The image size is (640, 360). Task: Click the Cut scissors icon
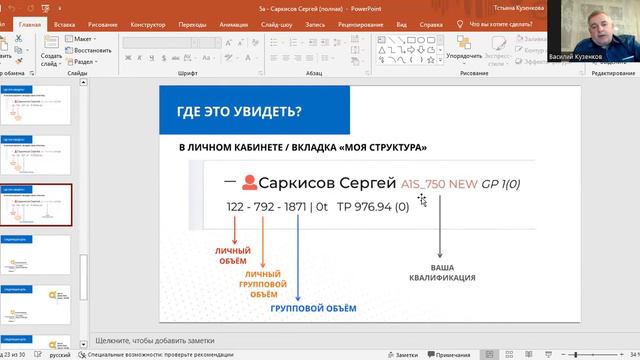pos(18,38)
